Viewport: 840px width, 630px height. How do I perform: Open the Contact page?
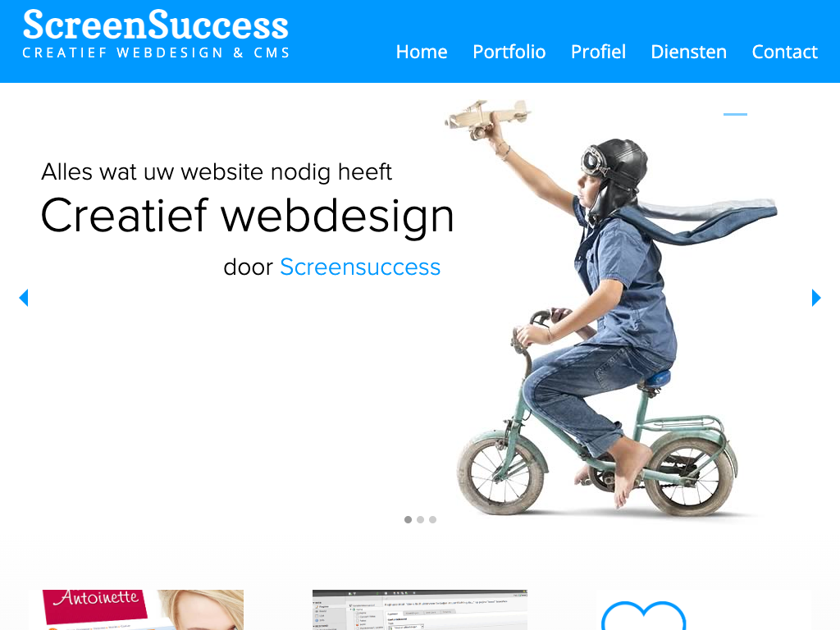point(784,52)
